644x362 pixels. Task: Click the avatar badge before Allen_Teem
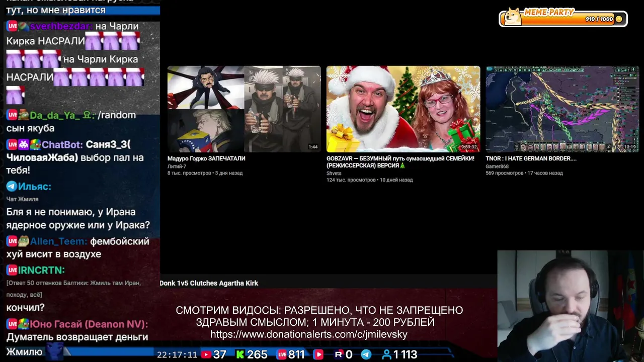click(x=24, y=241)
